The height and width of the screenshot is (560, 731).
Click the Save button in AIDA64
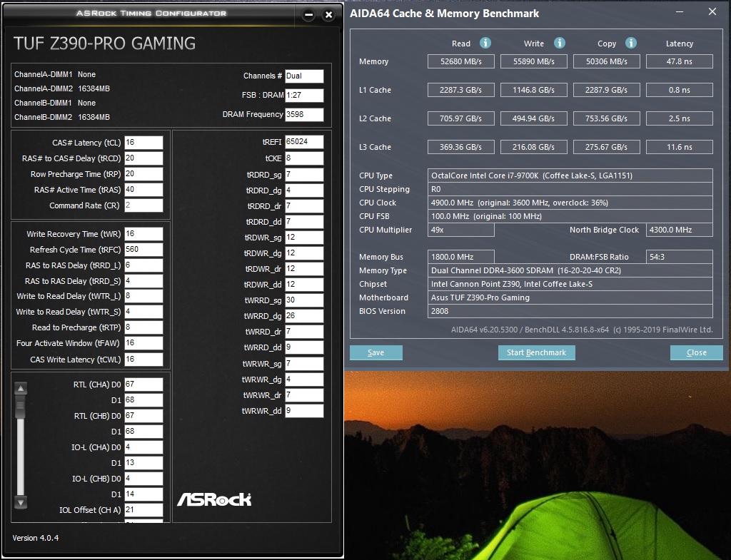pyautogui.click(x=375, y=352)
